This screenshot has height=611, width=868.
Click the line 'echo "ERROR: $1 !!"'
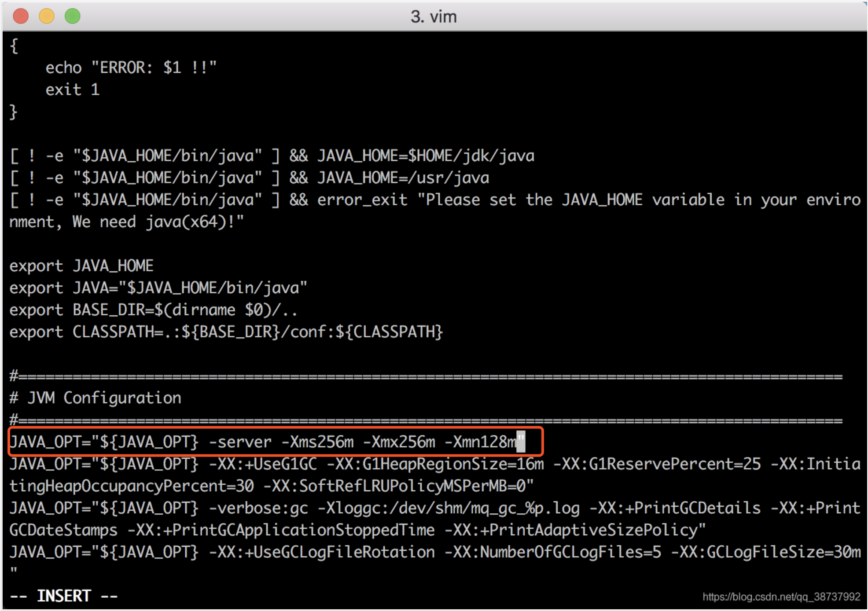tap(131, 68)
